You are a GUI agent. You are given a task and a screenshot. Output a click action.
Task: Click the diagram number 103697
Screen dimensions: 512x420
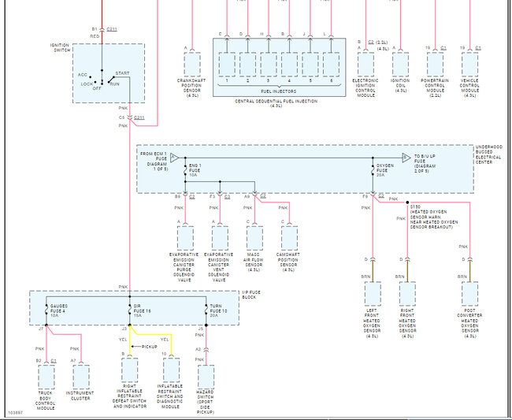(x=15, y=413)
